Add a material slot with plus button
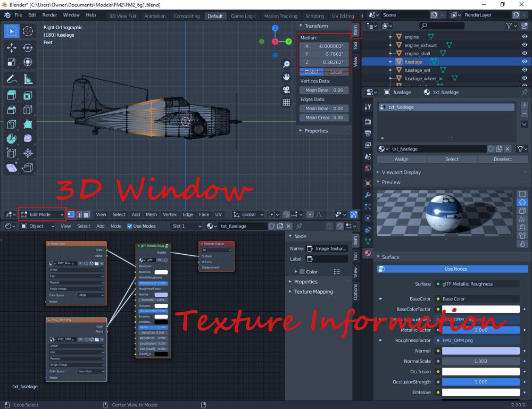Image resolution: width=532 pixels, height=409 pixels. pyautogui.click(x=524, y=105)
